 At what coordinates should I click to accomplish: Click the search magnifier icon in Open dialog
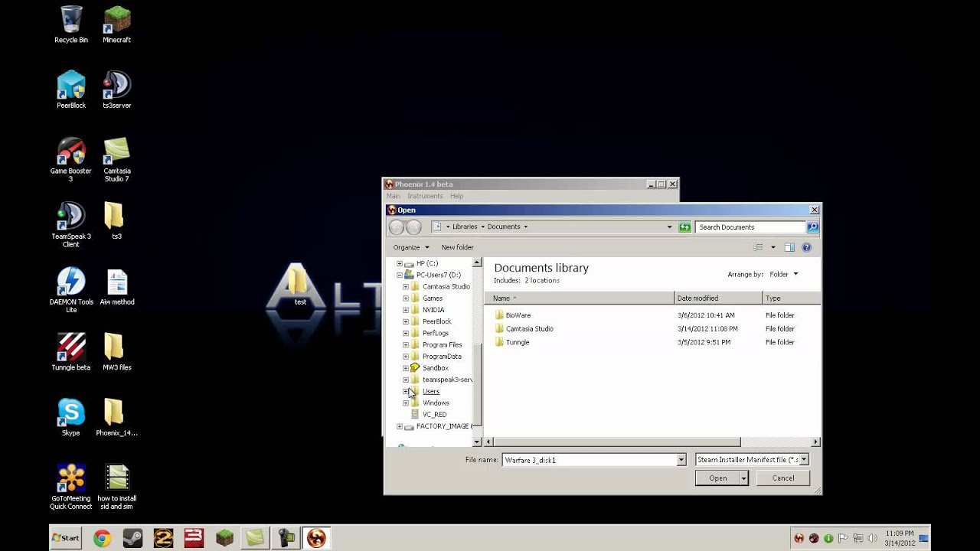(x=812, y=227)
